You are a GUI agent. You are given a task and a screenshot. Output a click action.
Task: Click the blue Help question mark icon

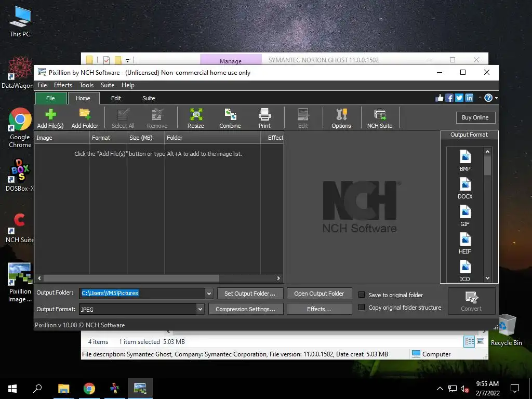point(488,98)
